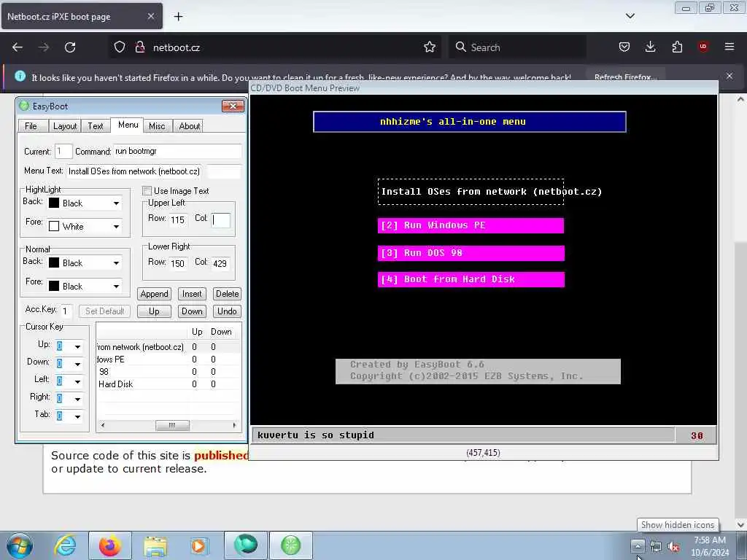Click '[4] Boot from Hard Disk' preview item
This screenshot has height=560, width=747.
tap(471, 279)
